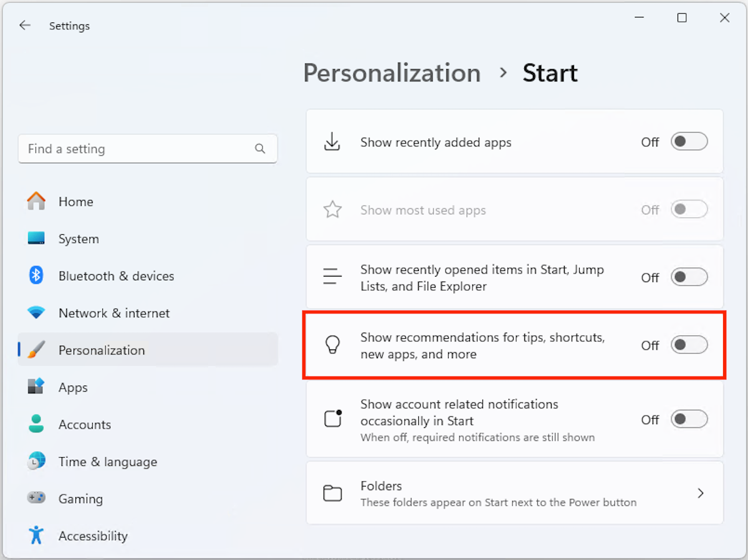Screen dimensions: 748x560
Task: Toggle Show most used apps switch
Action: [x=689, y=210]
